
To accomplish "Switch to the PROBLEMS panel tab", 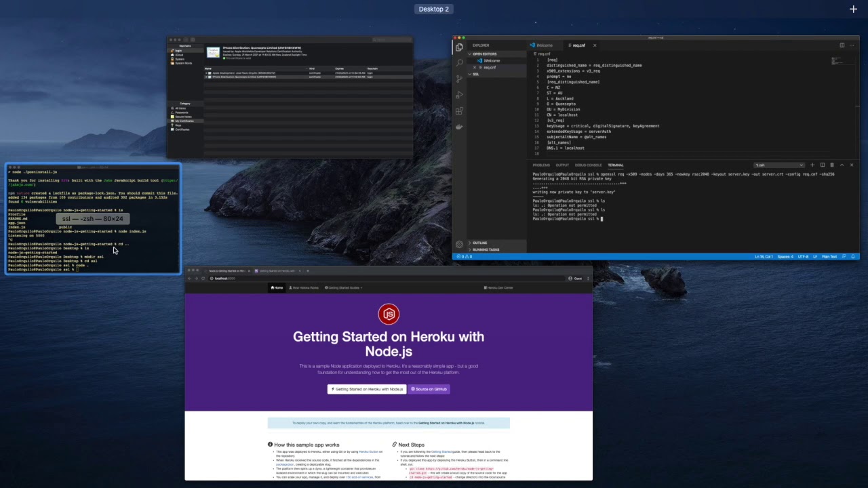I will 541,165.
